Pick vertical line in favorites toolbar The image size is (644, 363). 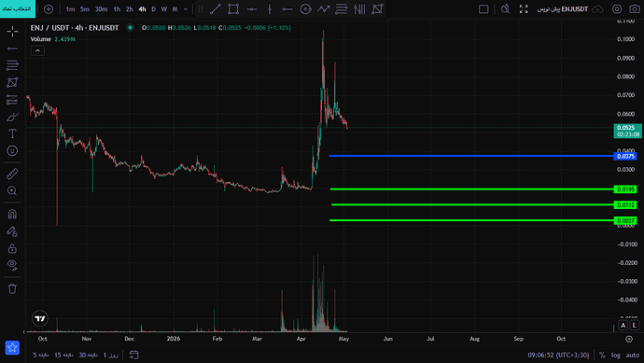click(x=270, y=9)
